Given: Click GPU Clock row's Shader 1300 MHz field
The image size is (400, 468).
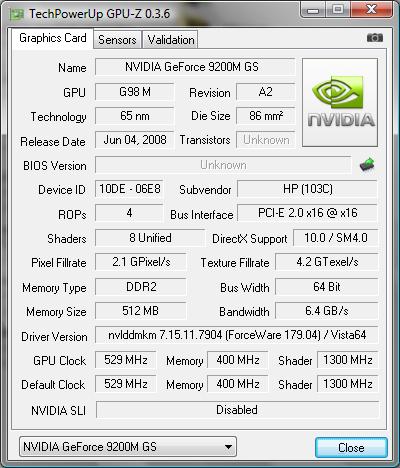Looking at the screenshot, I should pyautogui.click(x=348, y=360).
